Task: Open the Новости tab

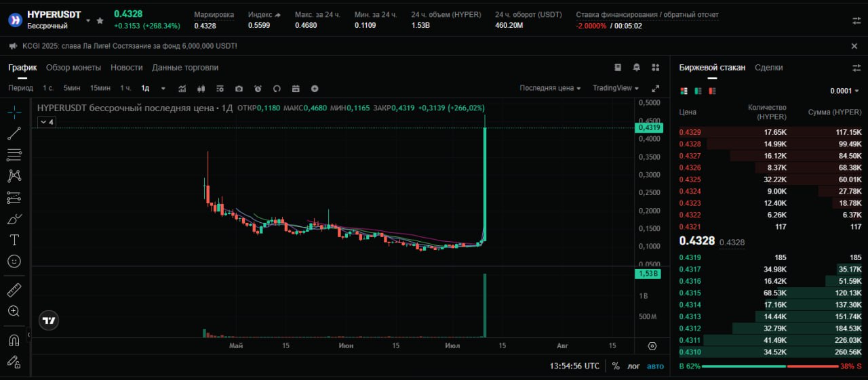Action: (x=126, y=68)
